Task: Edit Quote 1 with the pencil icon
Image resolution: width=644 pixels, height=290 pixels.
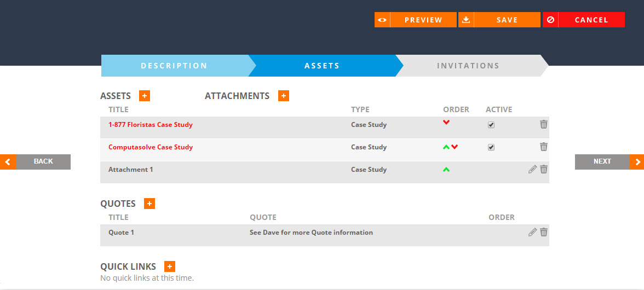Action: pyautogui.click(x=532, y=232)
